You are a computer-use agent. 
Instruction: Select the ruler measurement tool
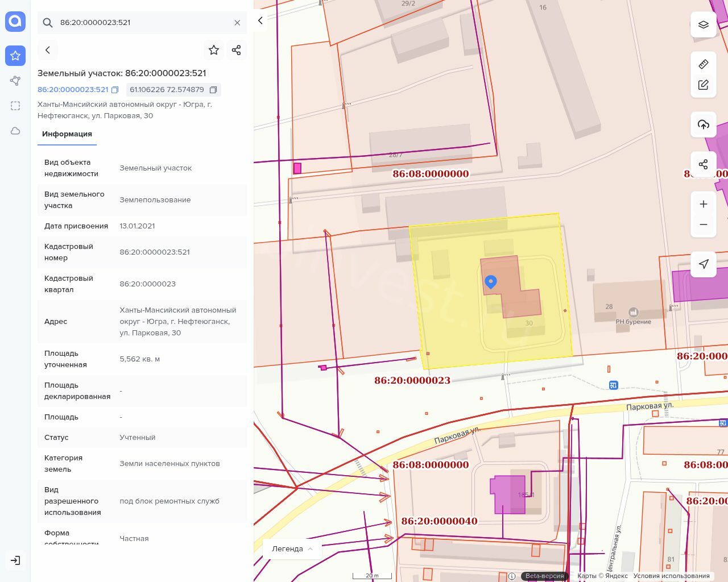click(703, 64)
